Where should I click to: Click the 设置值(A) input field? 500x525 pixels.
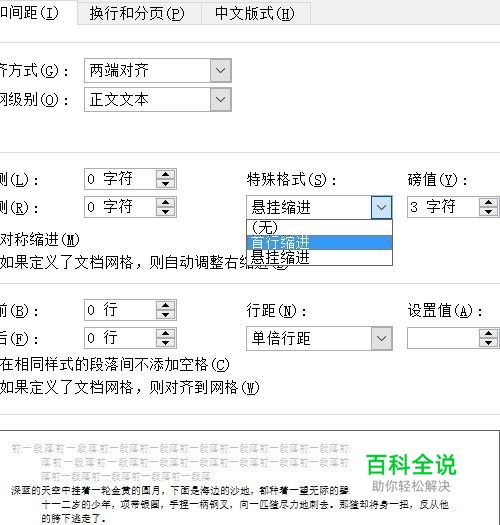[443, 338]
